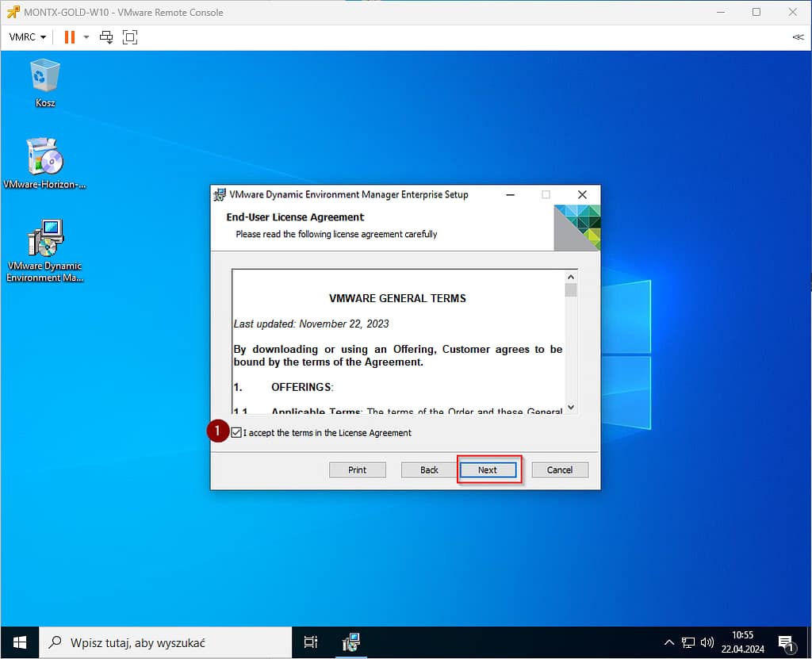This screenshot has height=659, width=812.
Task: Open the notification center icon
Action: pos(786,642)
